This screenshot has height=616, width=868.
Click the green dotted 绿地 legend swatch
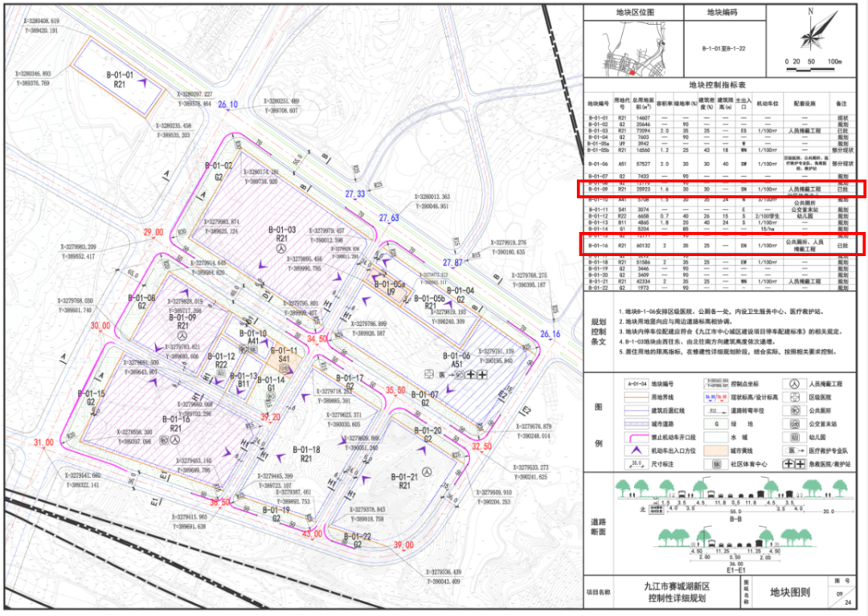point(715,424)
